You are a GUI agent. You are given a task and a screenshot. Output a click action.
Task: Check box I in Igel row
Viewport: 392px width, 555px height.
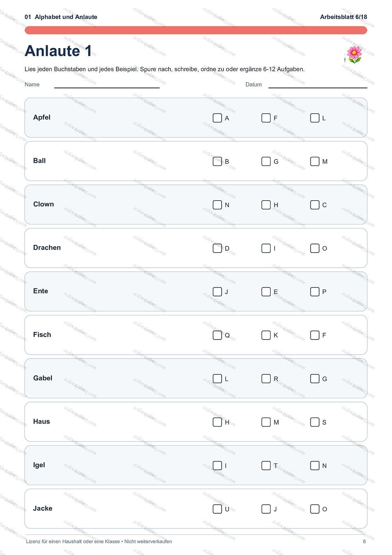(217, 465)
